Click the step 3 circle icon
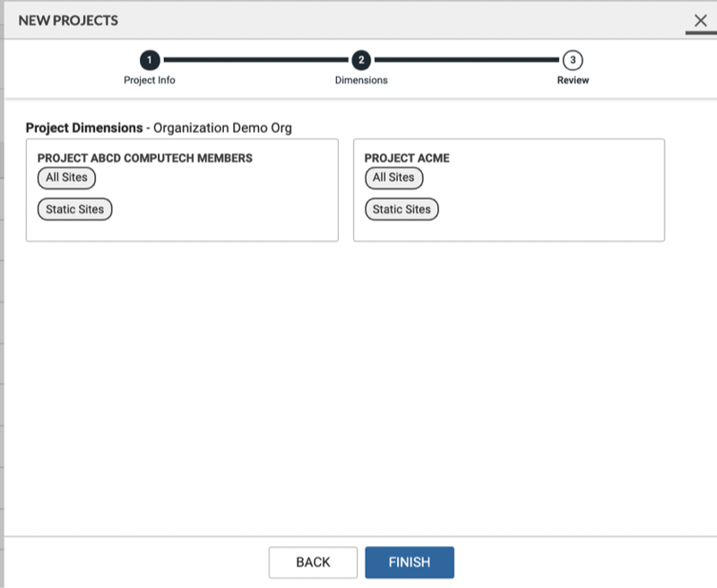 pos(573,60)
